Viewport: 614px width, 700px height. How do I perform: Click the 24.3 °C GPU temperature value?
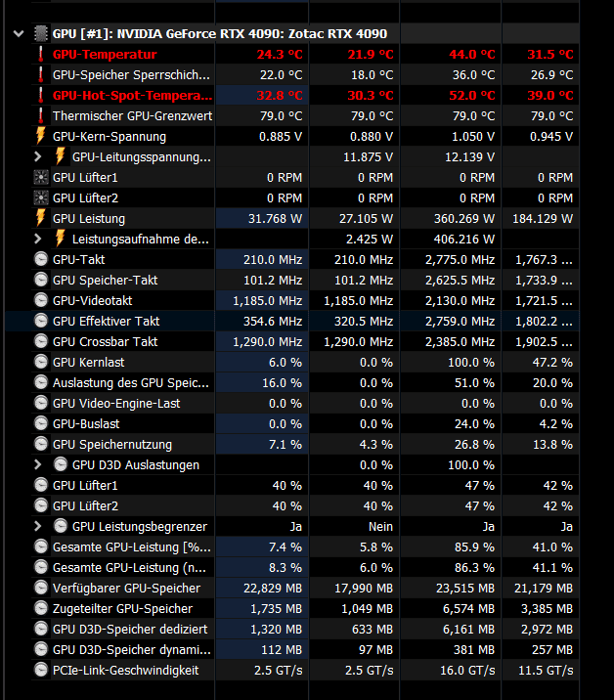(280, 55)
